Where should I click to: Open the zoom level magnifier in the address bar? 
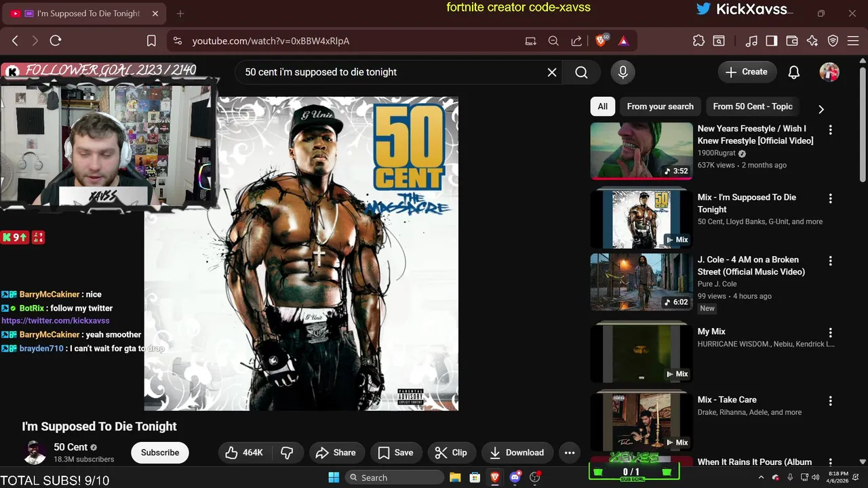tap(553, 41)
